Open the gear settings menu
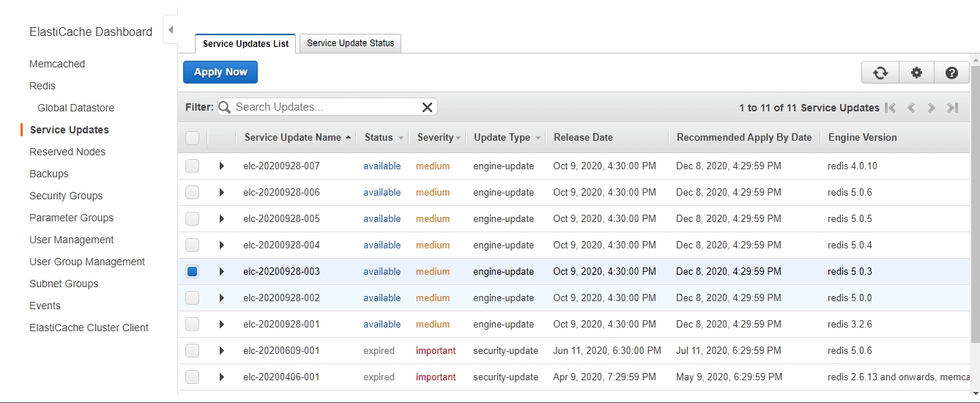Viewport: 980px width, 403px height. coord(916,73)
